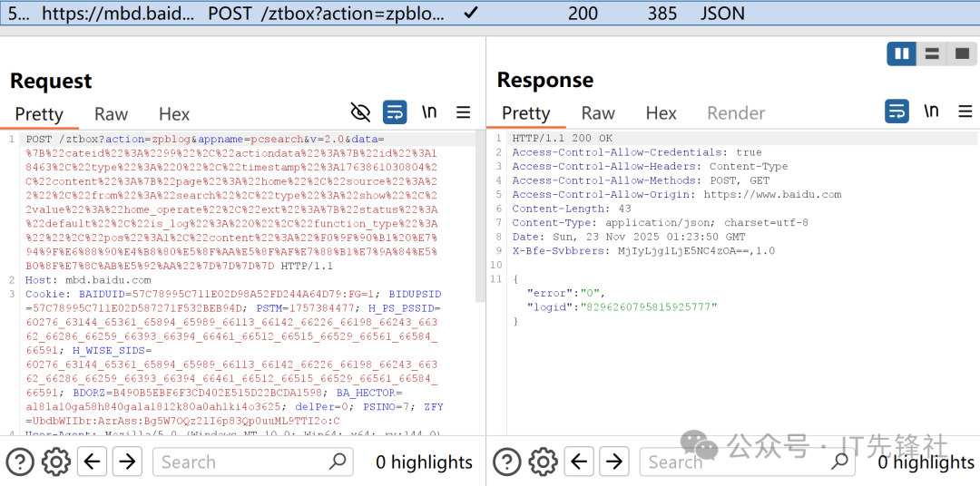Switch Response view to Pretty tab

(525, 113)
